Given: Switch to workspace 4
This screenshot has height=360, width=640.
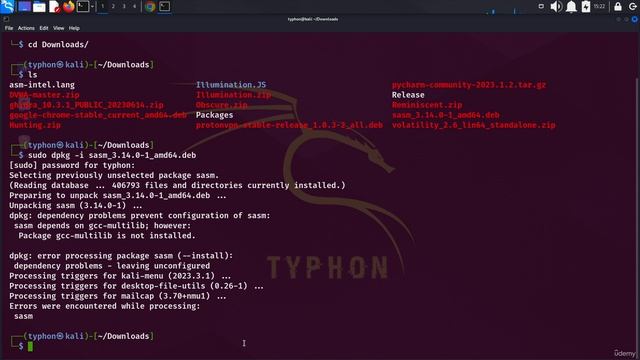Looking at the screenshot, I should tap(134, 7).
